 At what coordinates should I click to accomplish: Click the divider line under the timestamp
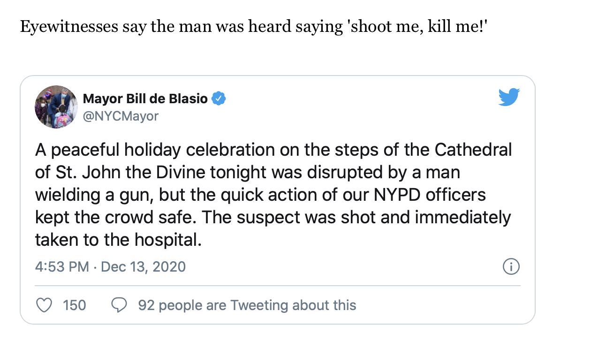[278, 286]
